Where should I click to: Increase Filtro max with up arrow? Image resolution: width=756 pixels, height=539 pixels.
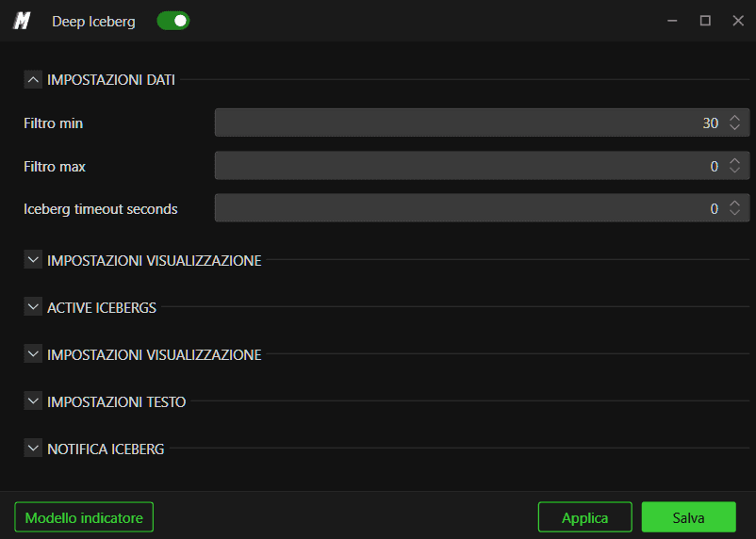click(x=734, y=161)
